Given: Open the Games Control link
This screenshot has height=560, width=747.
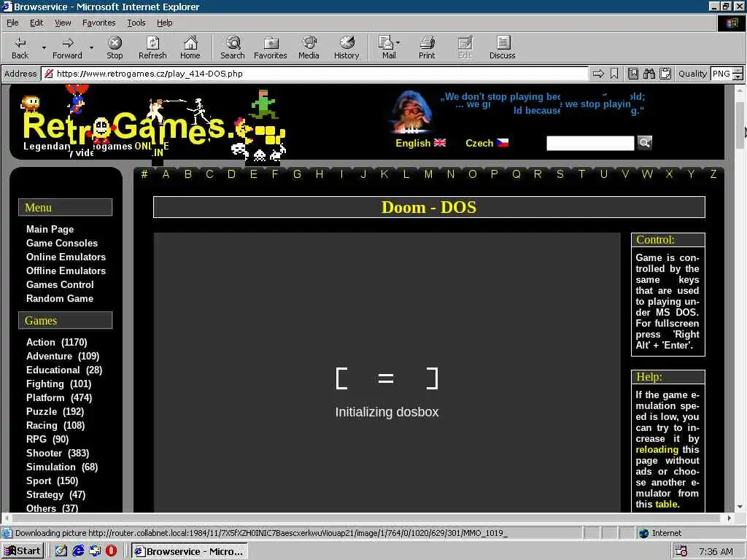Looking at the screenshot, I should click(60, 285).
